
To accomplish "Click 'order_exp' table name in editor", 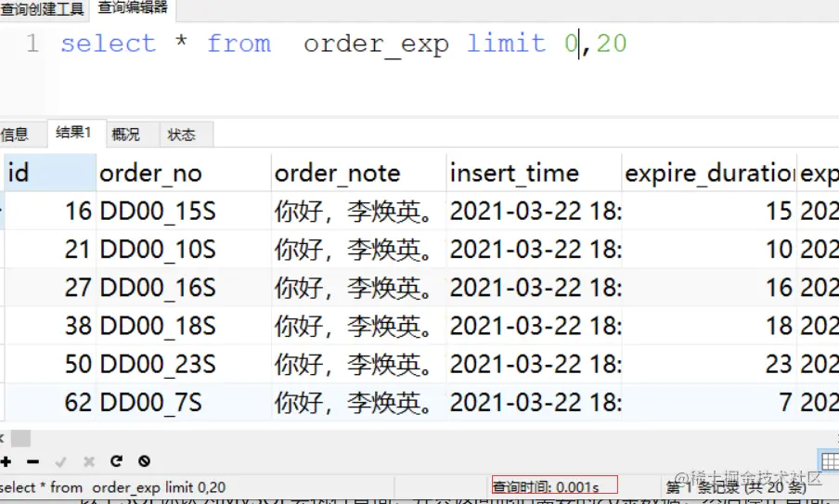I will tap(376, 45).
